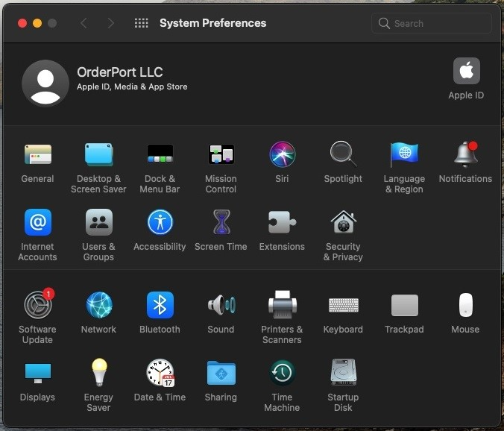Show all preferences grid button

(142, 23)
